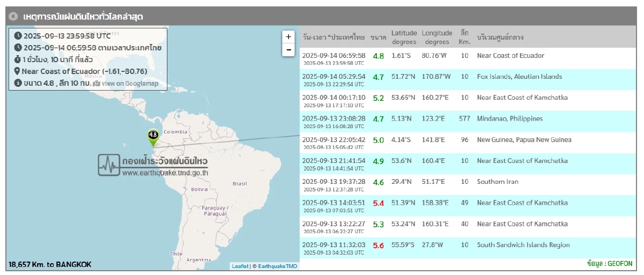Click the ขนาด magnitude column header
644x275 pixels.
coord(378,38)
